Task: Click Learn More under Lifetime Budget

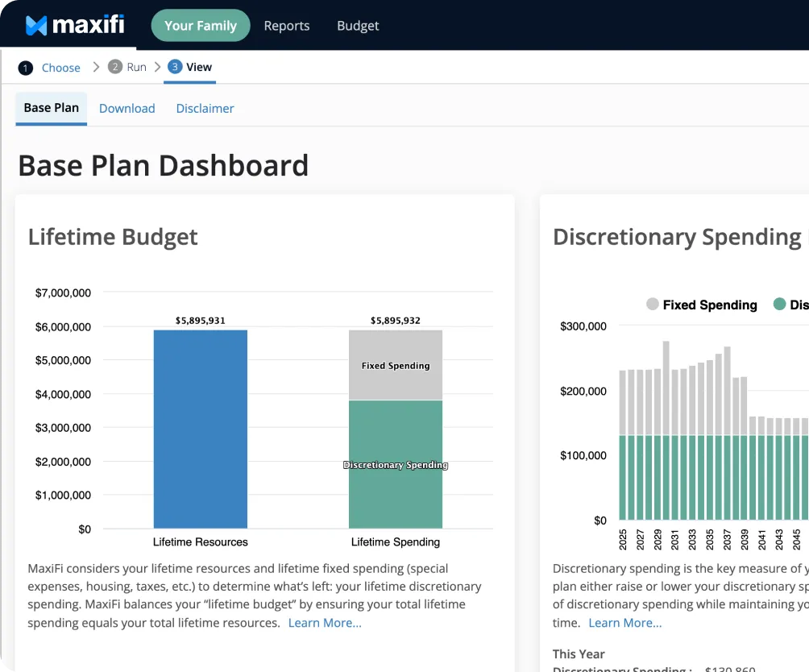Action: tap(325, 623)
